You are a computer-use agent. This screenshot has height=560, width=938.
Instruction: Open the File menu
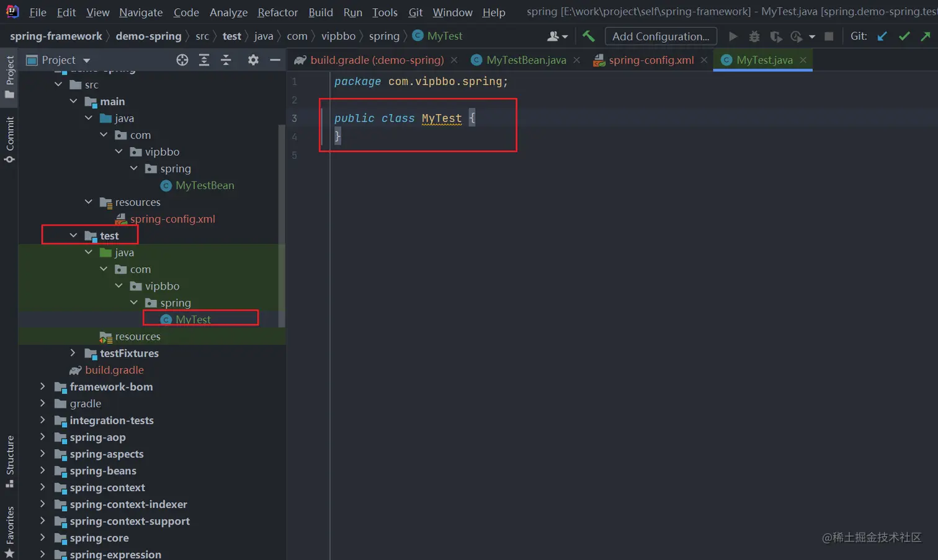38,12
